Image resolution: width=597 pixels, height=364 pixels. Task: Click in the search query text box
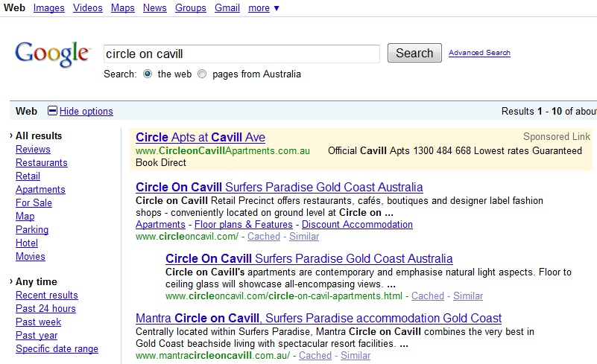click(x=241, y=54)
